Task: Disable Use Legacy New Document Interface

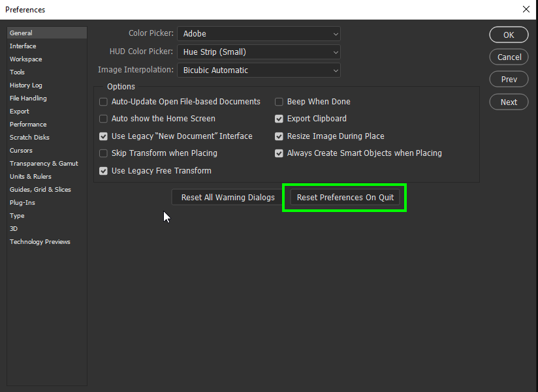Action: pos(103,136)
